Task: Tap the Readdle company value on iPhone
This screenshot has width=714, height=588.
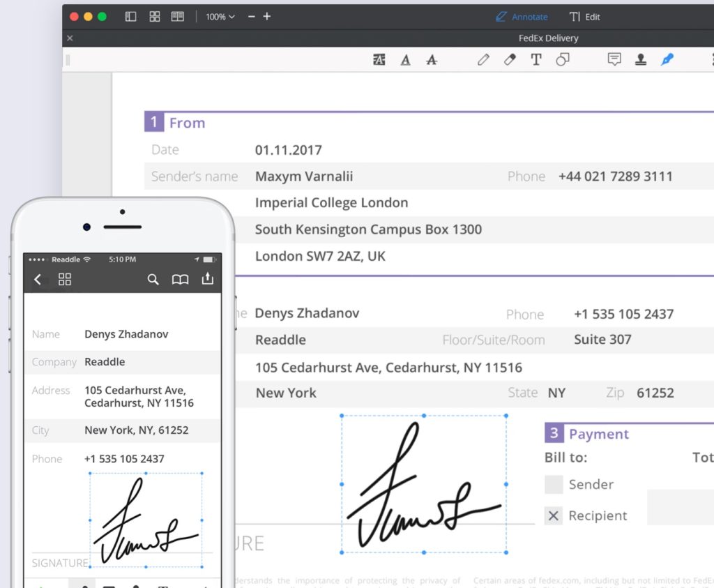Action: click(105, 361)
